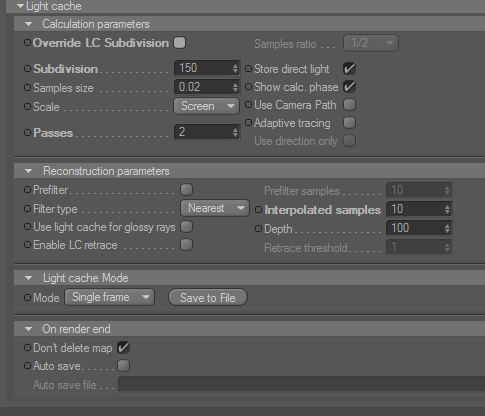The image size is (485, 416).
Task: Click animation dot beside Store direct light
Action: [249, 69]
